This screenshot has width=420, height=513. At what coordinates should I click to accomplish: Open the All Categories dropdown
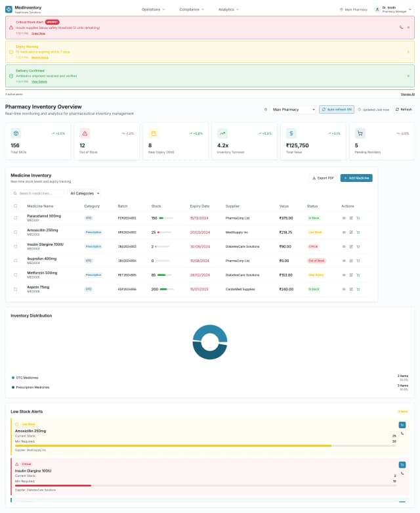coord(85,193)
